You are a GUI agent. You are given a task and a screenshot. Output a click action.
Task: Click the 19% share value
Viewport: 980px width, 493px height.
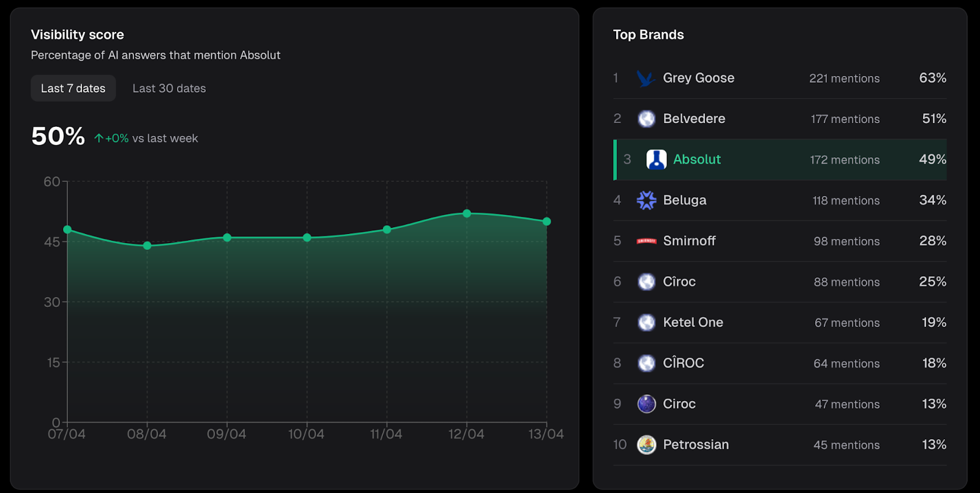[934, 322]
